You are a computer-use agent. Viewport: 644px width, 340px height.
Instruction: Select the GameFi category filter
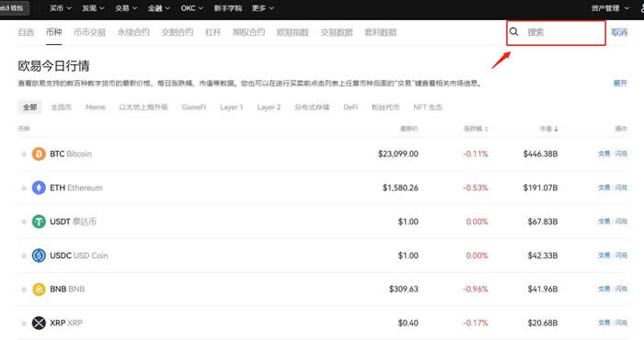(194, 108)
